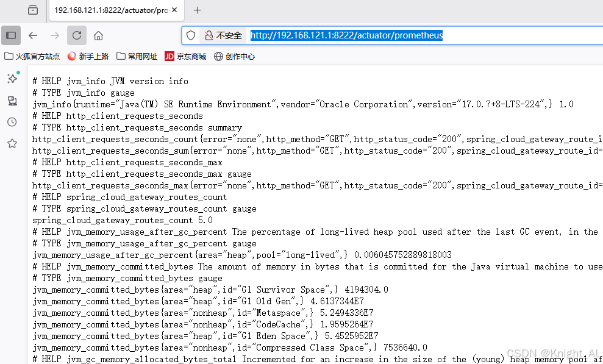Click the http_client_requests_seconds_count metric line
This screenshot has width=603, height=364.
(x=318, y=139)
